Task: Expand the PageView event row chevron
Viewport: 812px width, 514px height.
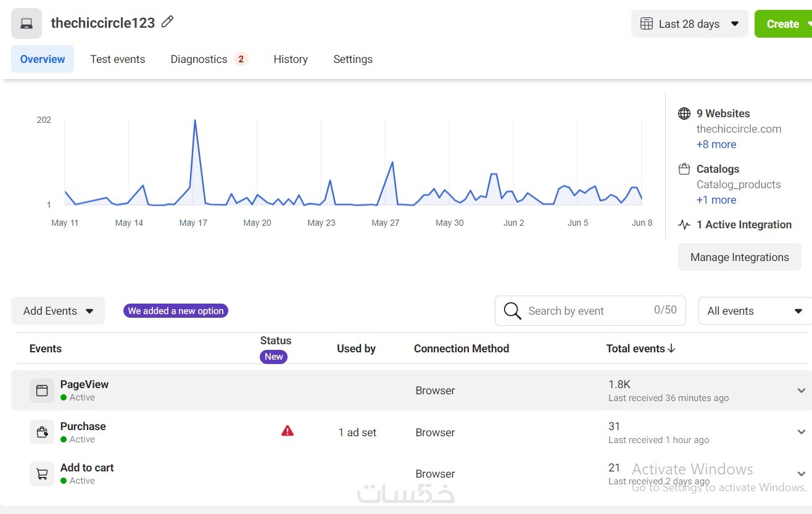Action: (x=802, y=391)
